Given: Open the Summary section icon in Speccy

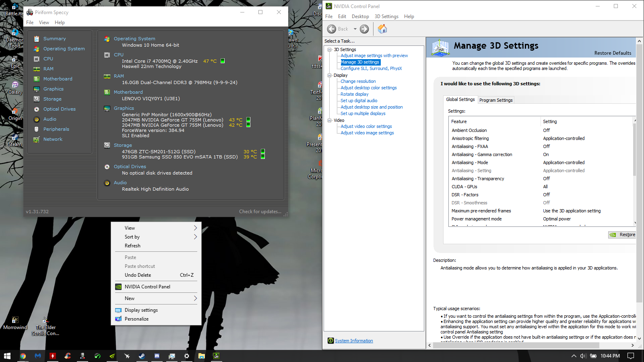Looking at the screenshot, I should 37,39.
